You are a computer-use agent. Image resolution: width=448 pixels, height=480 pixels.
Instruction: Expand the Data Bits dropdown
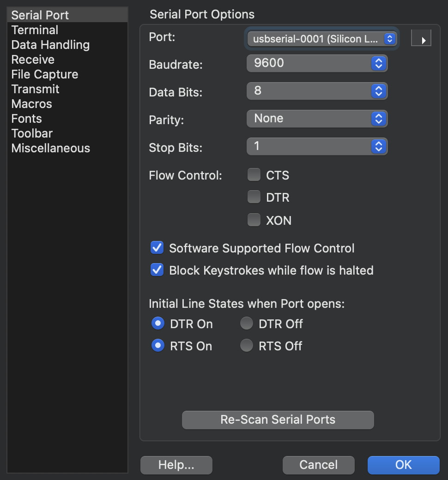point(317,91)
